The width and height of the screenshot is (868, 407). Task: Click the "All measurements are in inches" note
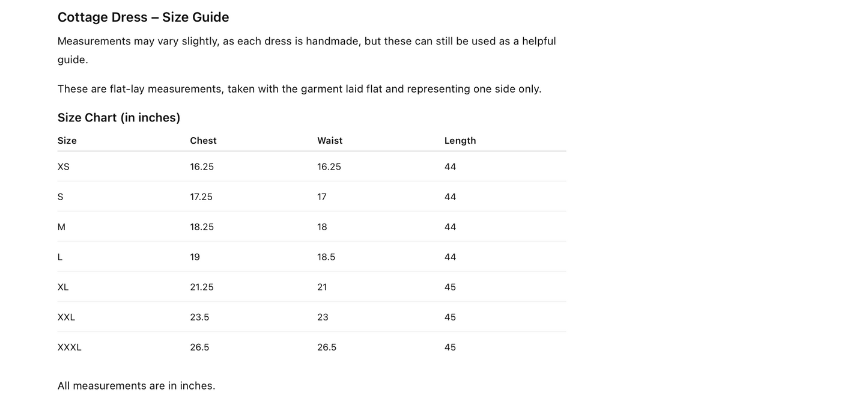point(136,386)
